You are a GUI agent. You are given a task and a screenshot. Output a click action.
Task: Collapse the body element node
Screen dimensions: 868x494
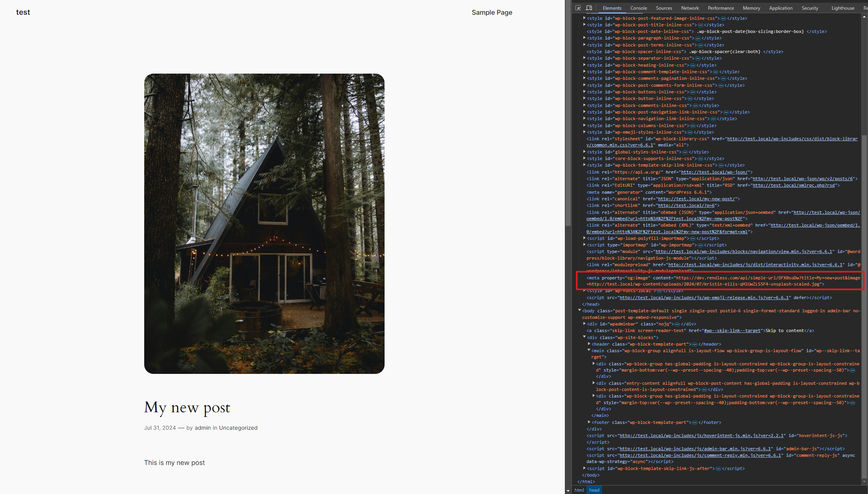click(x=580, y=310)
